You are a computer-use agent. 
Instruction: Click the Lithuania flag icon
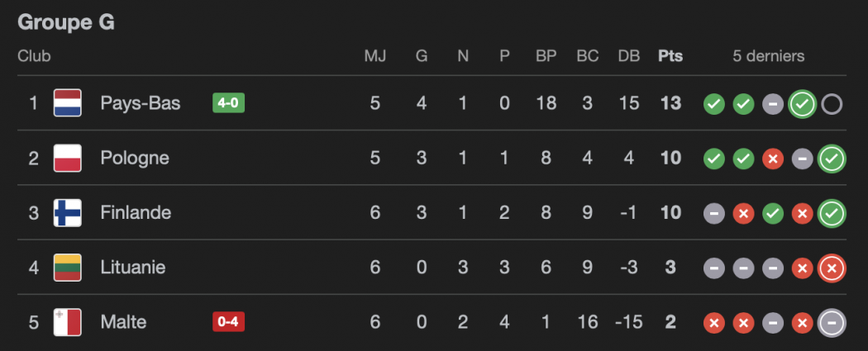point(67,268)
